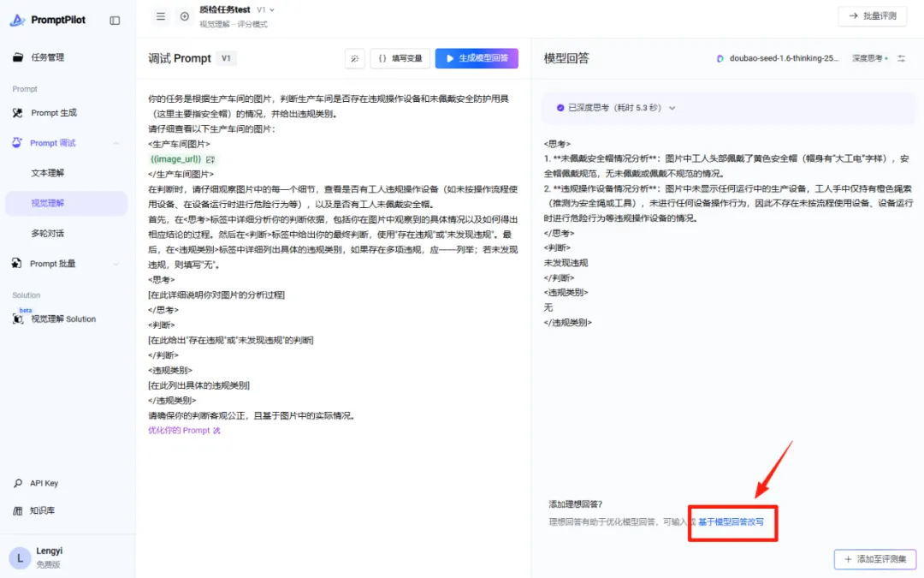This screenshot has height=578, width=924.
Task: Select the 视觉理解 submenu item
Action: pos(67,203)
